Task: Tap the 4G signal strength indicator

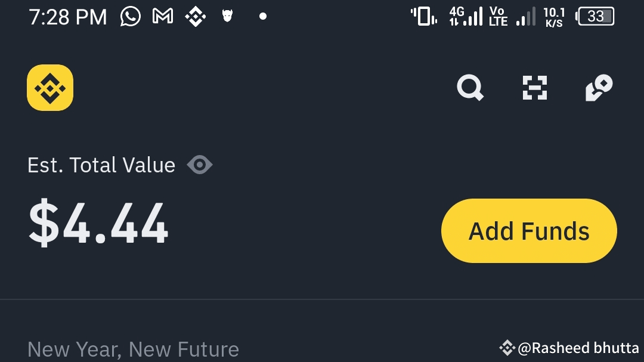Action: click(465, 16)
